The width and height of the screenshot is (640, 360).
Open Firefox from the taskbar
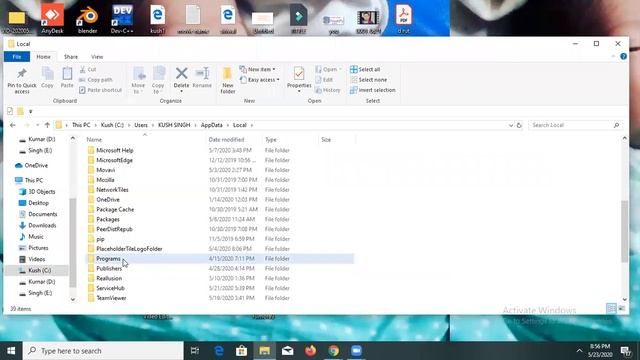(311, 351)
